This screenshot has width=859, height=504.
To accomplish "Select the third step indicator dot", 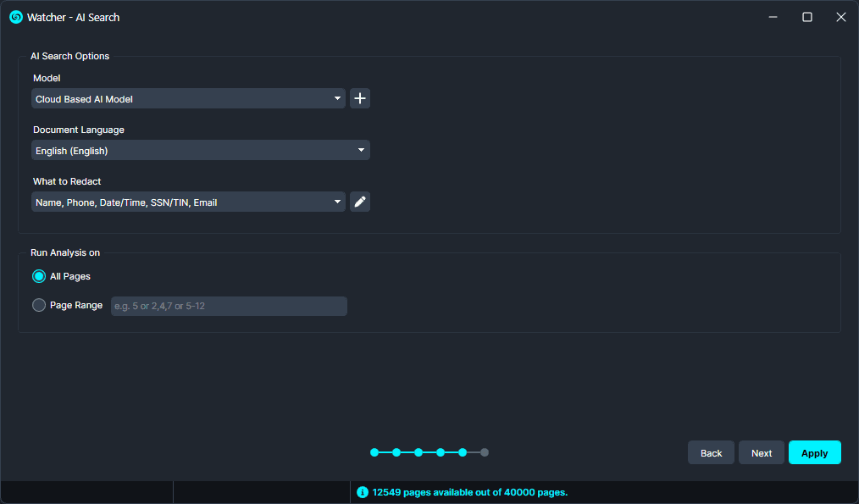I will (418, 452).
